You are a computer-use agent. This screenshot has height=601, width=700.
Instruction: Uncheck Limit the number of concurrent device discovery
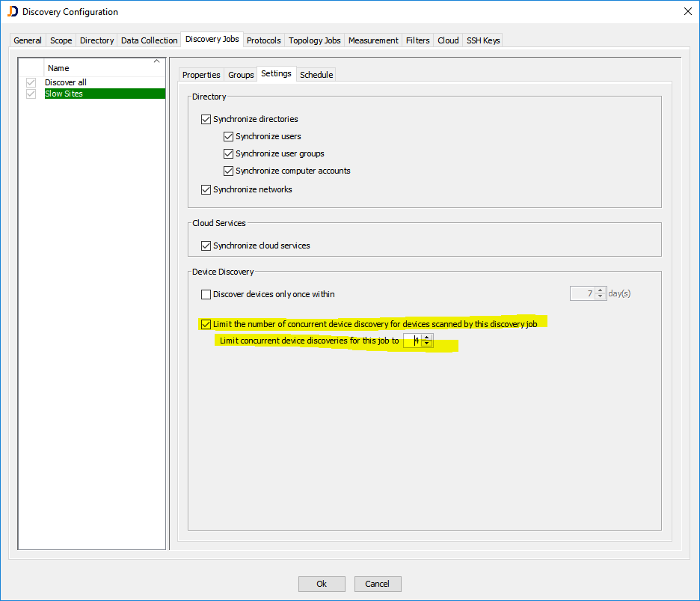click(x=206, y=323)
